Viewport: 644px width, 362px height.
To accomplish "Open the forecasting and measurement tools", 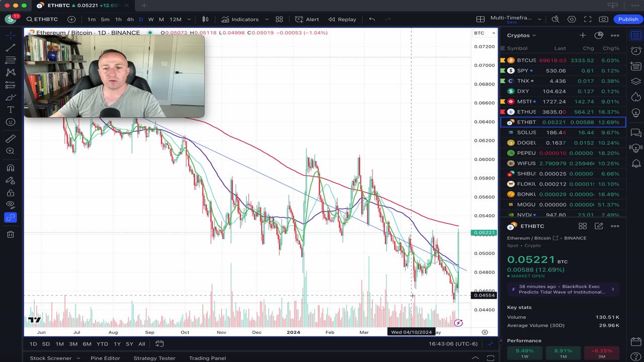I will pyautogui.click(x=10, y=85).
